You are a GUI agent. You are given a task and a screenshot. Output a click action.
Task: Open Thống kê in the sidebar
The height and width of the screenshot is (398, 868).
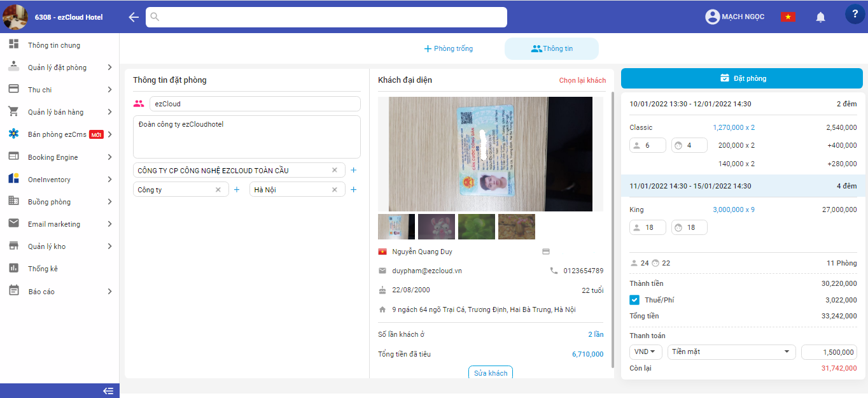pyautogui.click(x=43, y=269)
